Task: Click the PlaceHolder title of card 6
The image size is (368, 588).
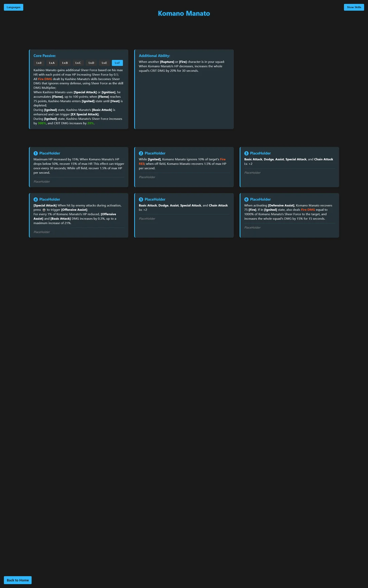Action: [x=260, y=199]
